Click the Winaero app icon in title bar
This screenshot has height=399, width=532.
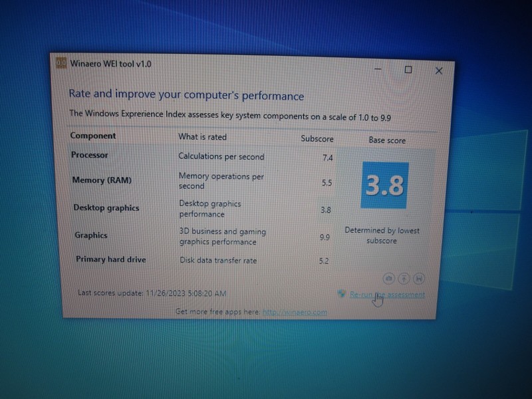pyautogui.click(x=61, y=63)
